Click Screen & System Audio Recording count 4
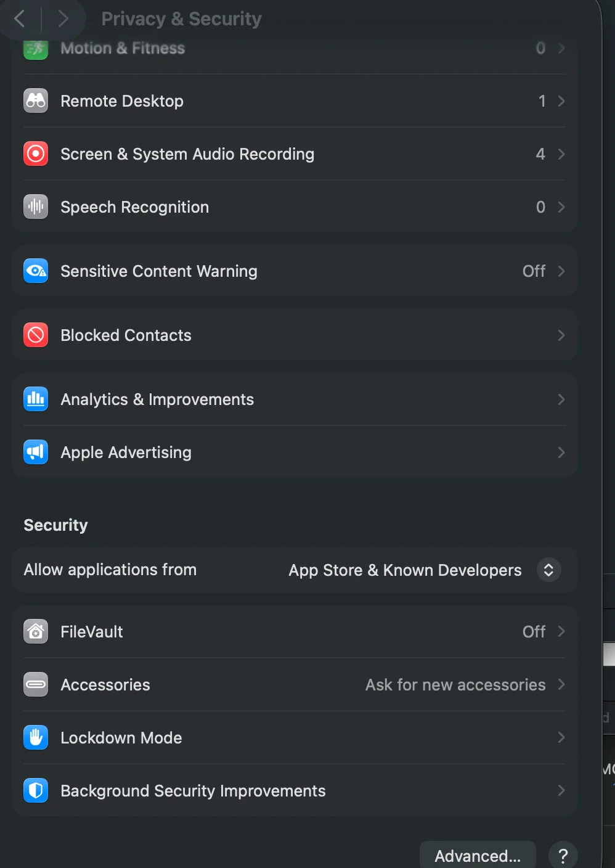615x868 pixels. coord(540,154)
